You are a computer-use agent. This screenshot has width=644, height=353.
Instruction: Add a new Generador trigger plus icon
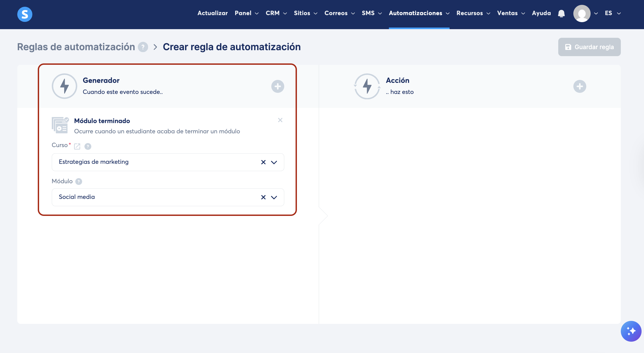click(278, 86)
